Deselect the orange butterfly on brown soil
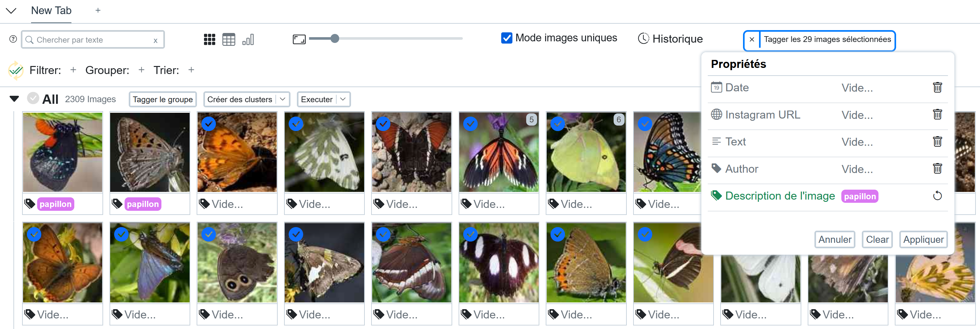The image size is (980, 329). pyautogui.click(x=208, y=124)
